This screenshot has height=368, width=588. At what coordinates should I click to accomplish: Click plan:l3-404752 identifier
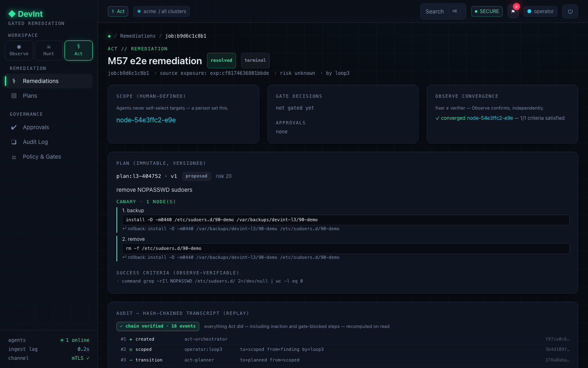click(139, 176)
